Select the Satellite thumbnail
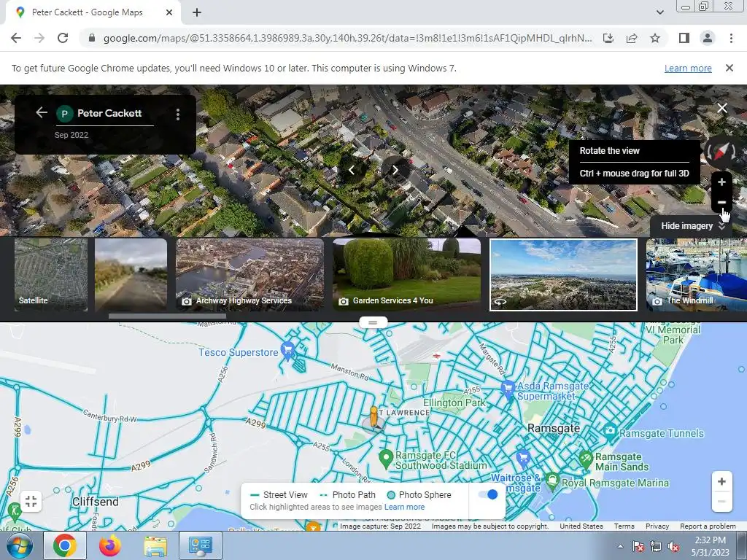 coord(51,275)
